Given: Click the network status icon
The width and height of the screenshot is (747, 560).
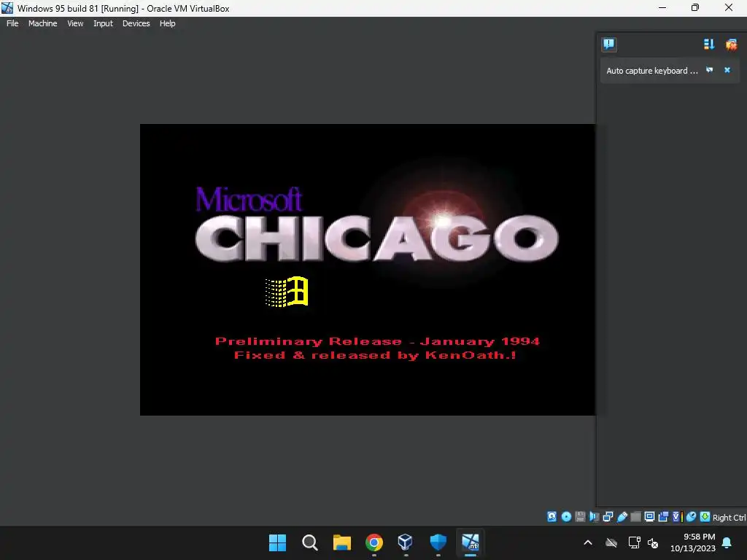Looking at the screenshot, I should tap(608, 517).
